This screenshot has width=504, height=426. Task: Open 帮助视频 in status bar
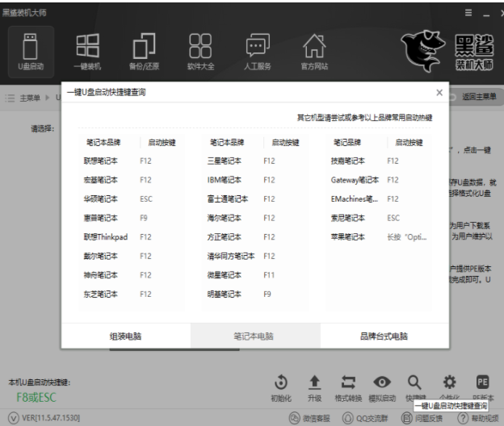point(478,418)
